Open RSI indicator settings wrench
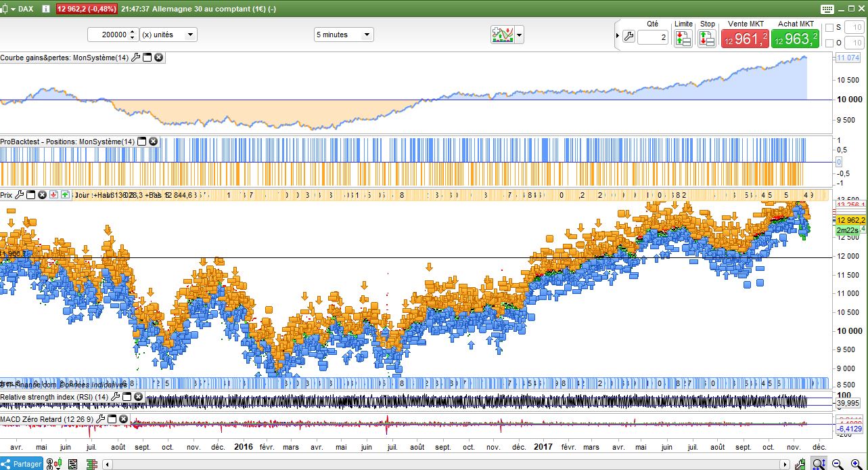The image size is (868, 470). 116,396
